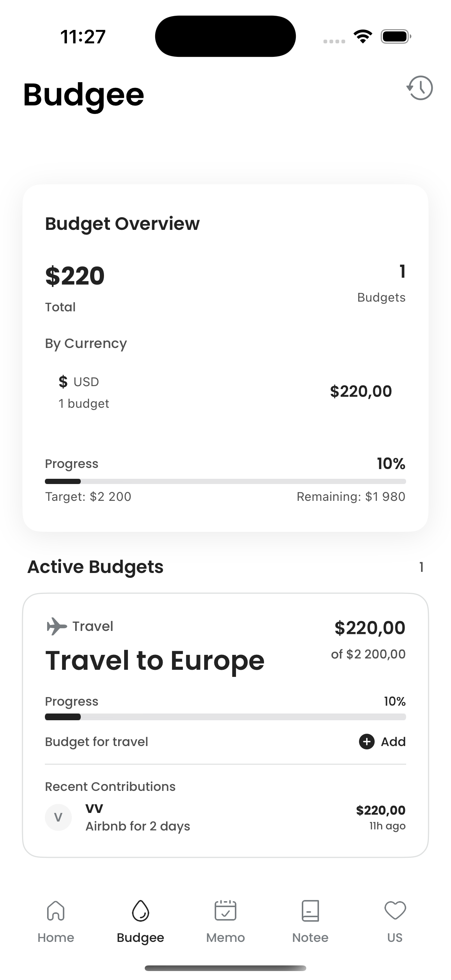Tap the USD 1 budget currency row
451x980 pixels.
click(225, 392)
